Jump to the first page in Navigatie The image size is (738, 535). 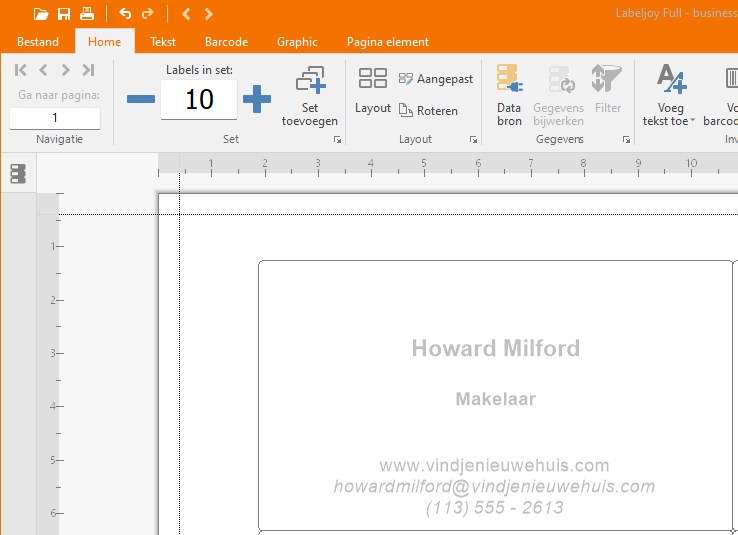21,70
